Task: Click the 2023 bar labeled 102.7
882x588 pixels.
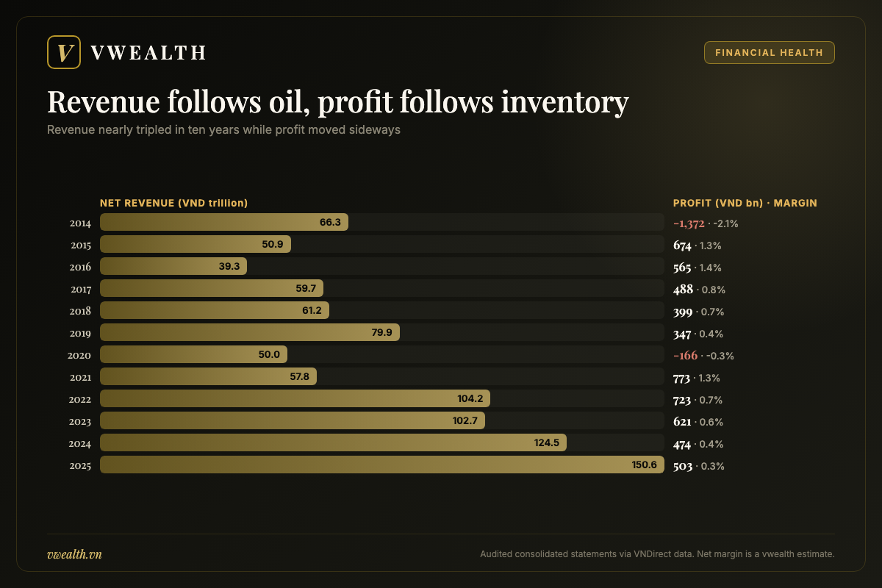Action: tap(293, 420)
